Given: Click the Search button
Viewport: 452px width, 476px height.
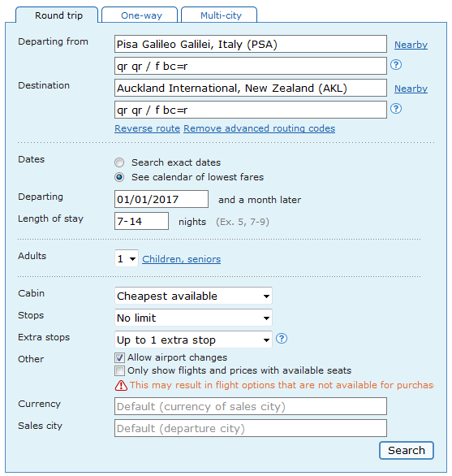Looking at the screenshot, I should click(x=407, y=451).
